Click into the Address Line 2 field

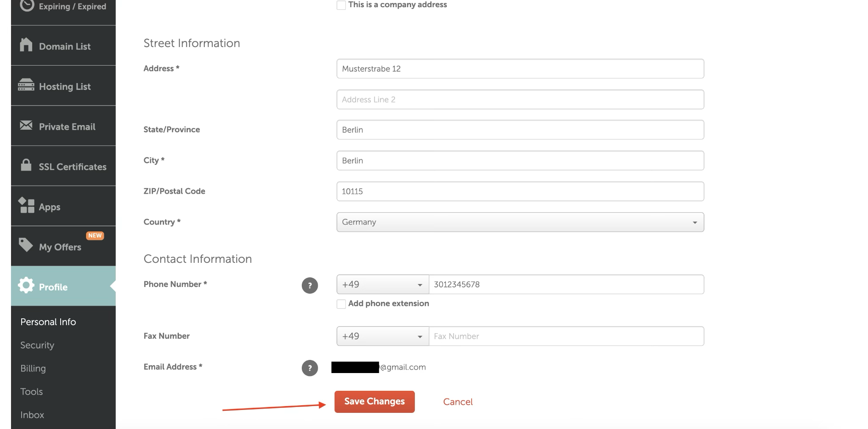(520, 100)
